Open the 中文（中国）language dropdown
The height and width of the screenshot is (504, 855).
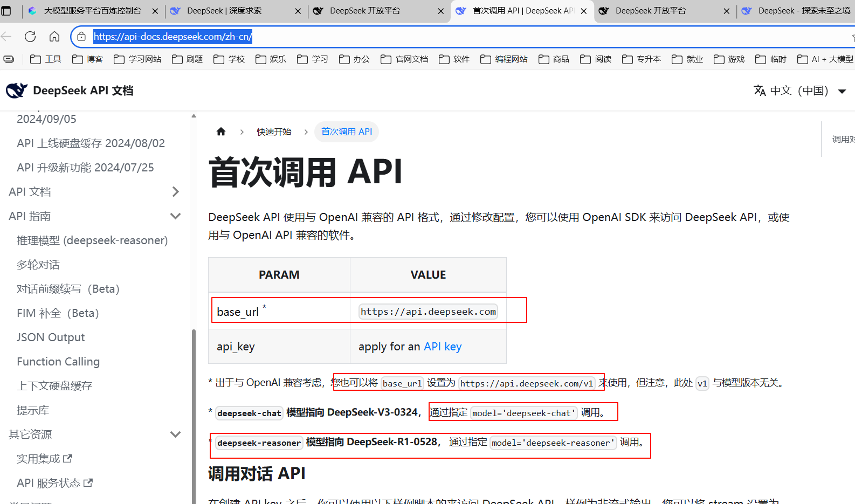click(800, 91)
